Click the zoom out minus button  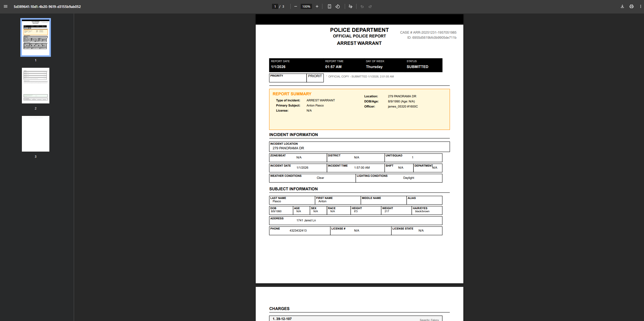[x=295, y=7]
